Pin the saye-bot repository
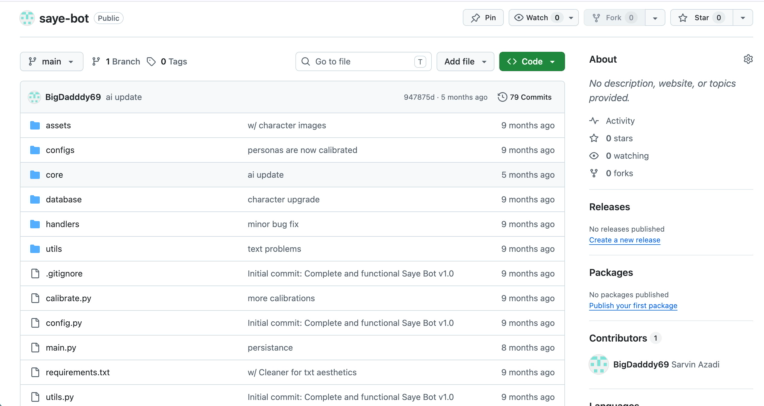This screenshot has width=764, height=406. pyautogui.click(x=483, y=18)
